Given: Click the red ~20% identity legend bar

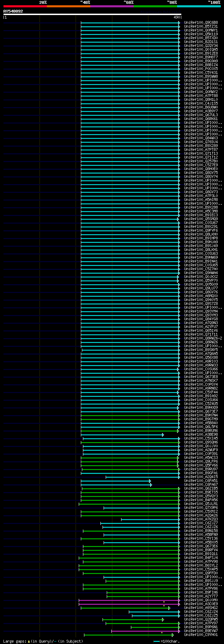Looking at the screenshot, I should point(25,6).
